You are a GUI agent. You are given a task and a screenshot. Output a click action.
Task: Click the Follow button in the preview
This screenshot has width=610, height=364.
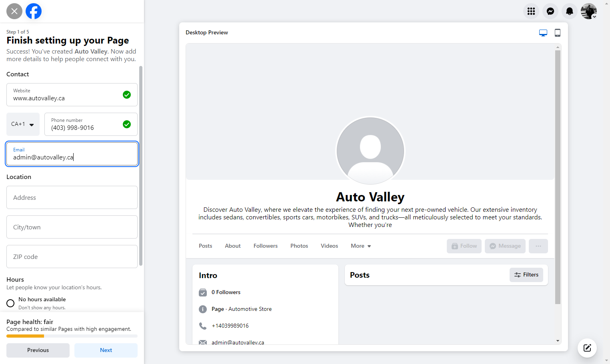tap(464, 246)
